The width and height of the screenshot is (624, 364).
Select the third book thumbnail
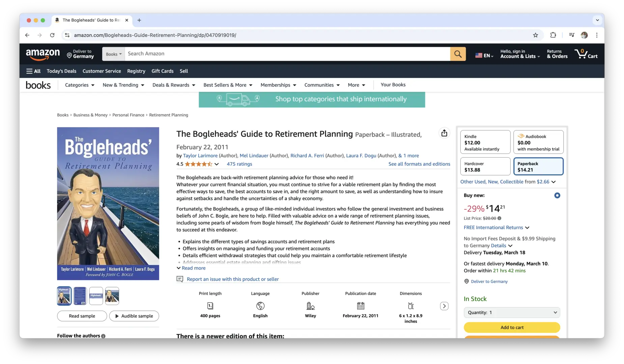pyautogui.click(x=96, y=296)
